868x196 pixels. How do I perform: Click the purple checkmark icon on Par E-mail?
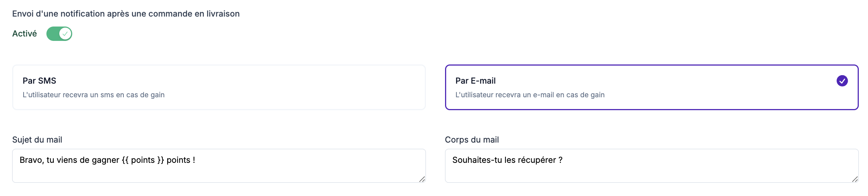pyautogui.click(x=842, y=81)
